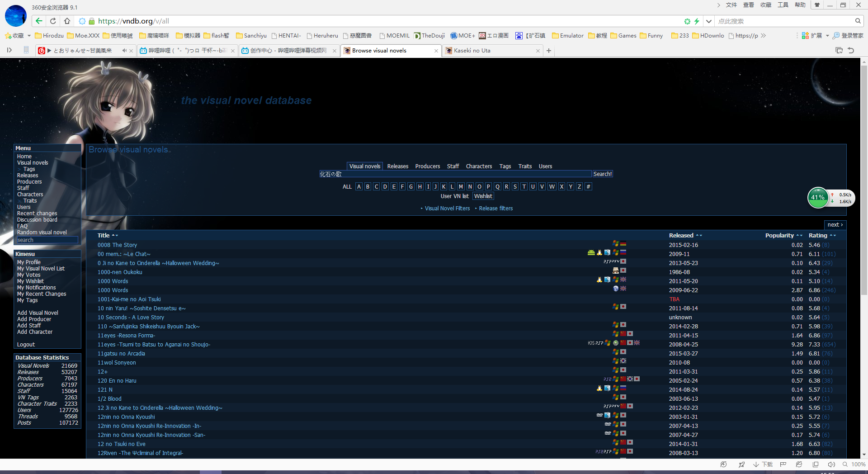
Task: Expand the menu bar chevron before 文件
Action: (x=719, y=5)
